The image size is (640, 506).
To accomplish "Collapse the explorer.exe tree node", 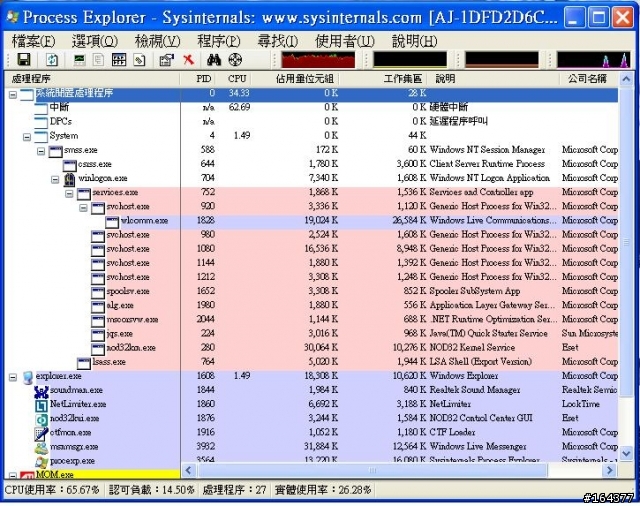I will coord(13,377).
